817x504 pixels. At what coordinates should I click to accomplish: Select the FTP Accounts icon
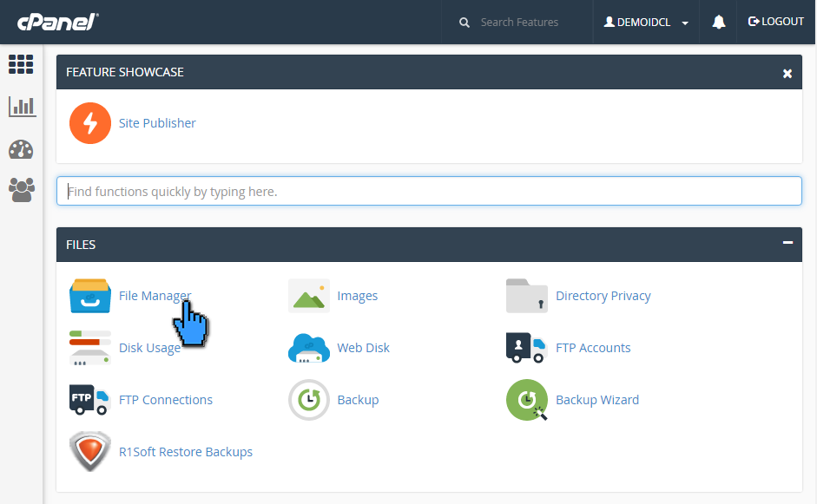(526, 347)
